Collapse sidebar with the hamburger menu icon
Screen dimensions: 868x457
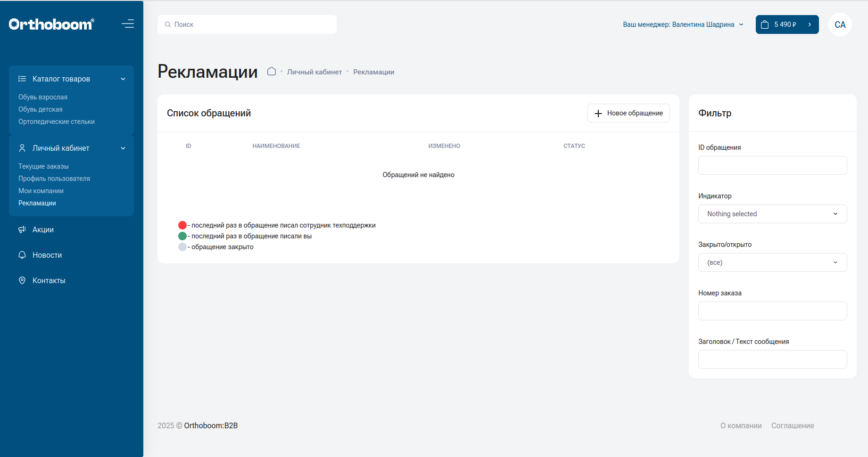[x=128, y=24]
